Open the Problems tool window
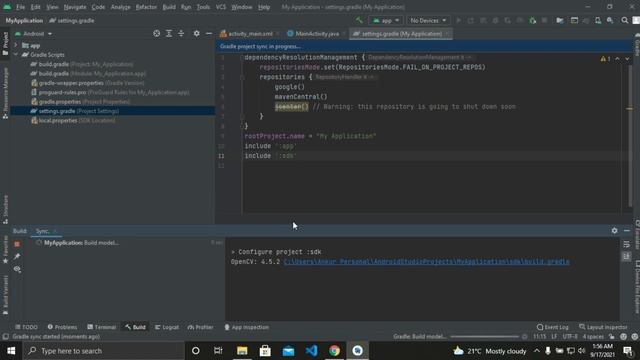 (62, 327)
